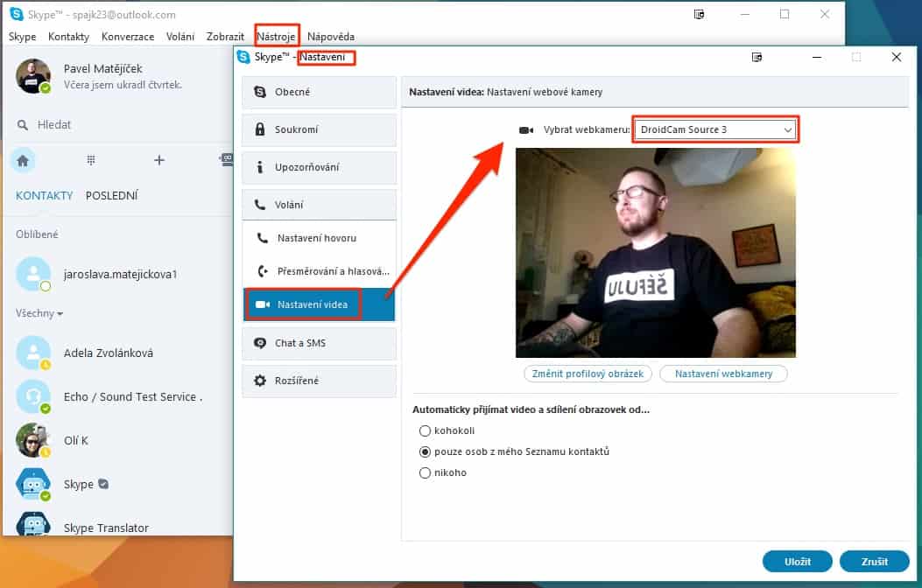922x588 pixels.
Task: Go to Skype home icon
Action: tap(23, 160)
